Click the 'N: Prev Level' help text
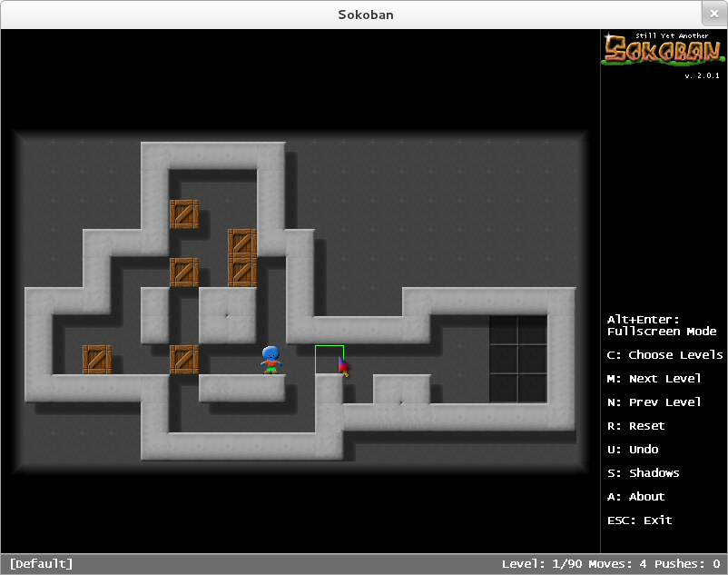Image resolution: width=728 pixels, height=575 pixels. coord(654,402)
